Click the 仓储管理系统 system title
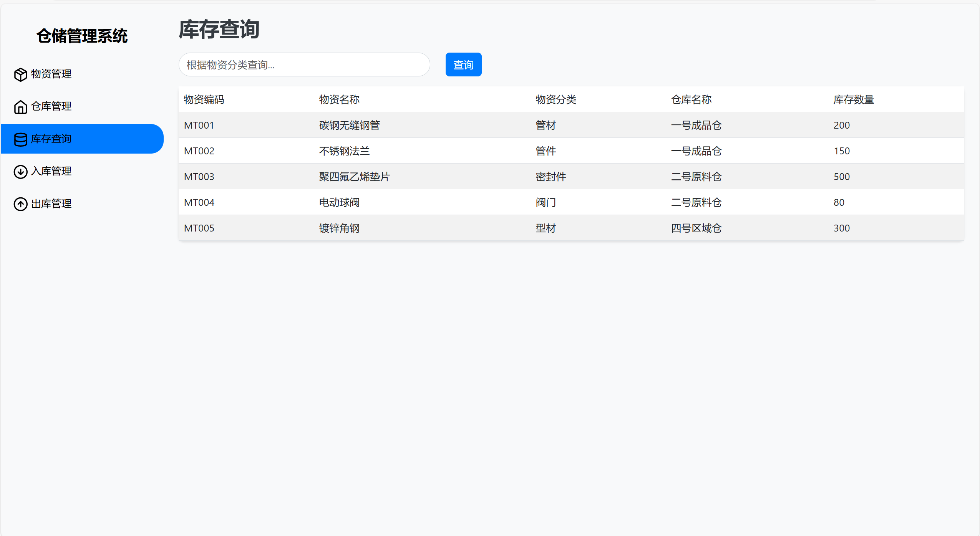This screenshot has width=980, height=536. tap(82, 35)
